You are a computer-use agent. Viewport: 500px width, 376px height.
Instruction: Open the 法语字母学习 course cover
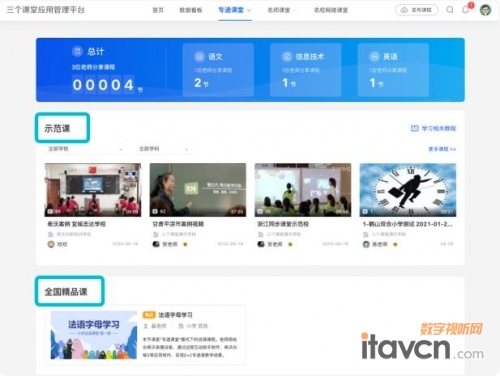(x=94, y=335)
